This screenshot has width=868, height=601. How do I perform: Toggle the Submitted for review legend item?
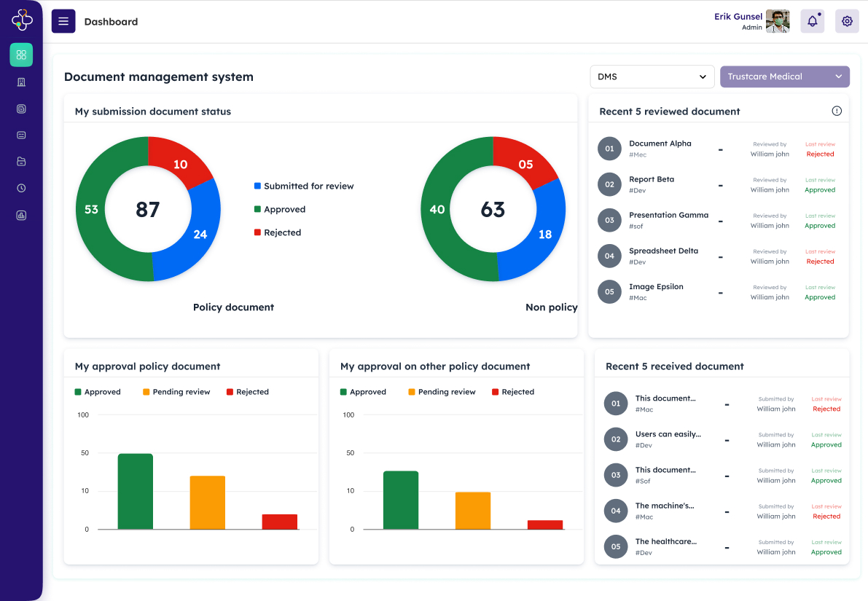pos(304,186)
